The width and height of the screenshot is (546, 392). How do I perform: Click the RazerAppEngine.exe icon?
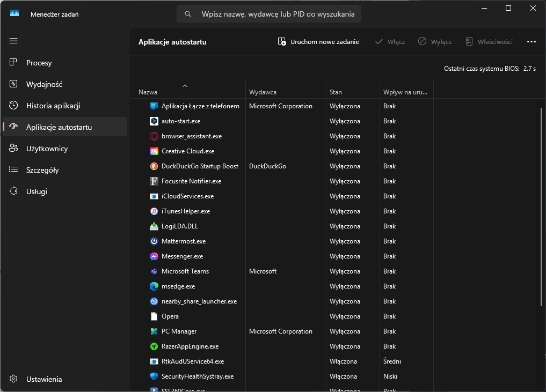[x=154, y=346]
